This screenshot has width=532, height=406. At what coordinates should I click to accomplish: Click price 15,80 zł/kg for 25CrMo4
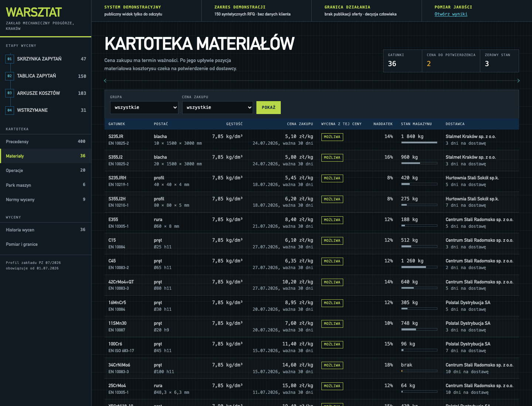coord(298,385)
